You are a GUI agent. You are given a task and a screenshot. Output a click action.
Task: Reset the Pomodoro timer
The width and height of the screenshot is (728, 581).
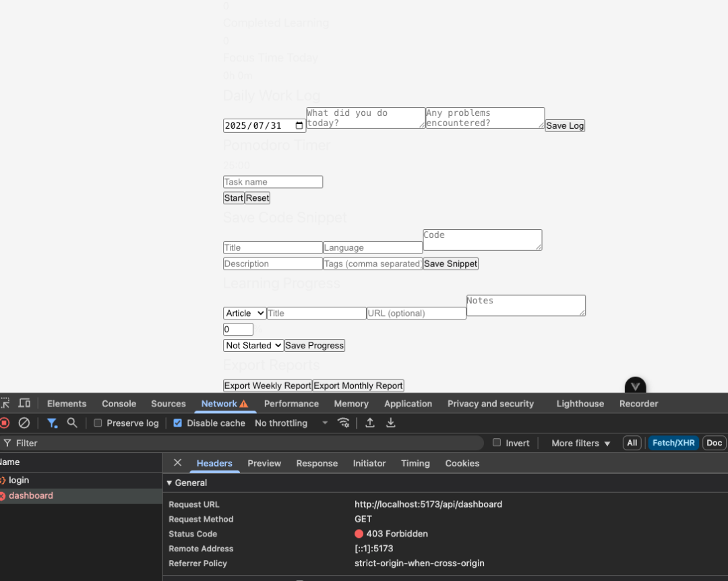click(257, 198)
